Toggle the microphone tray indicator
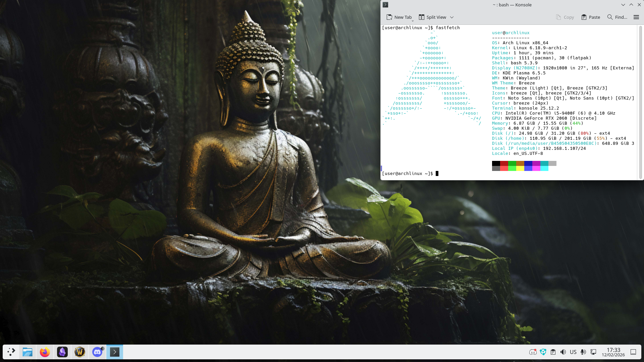 tap(583, 352)
